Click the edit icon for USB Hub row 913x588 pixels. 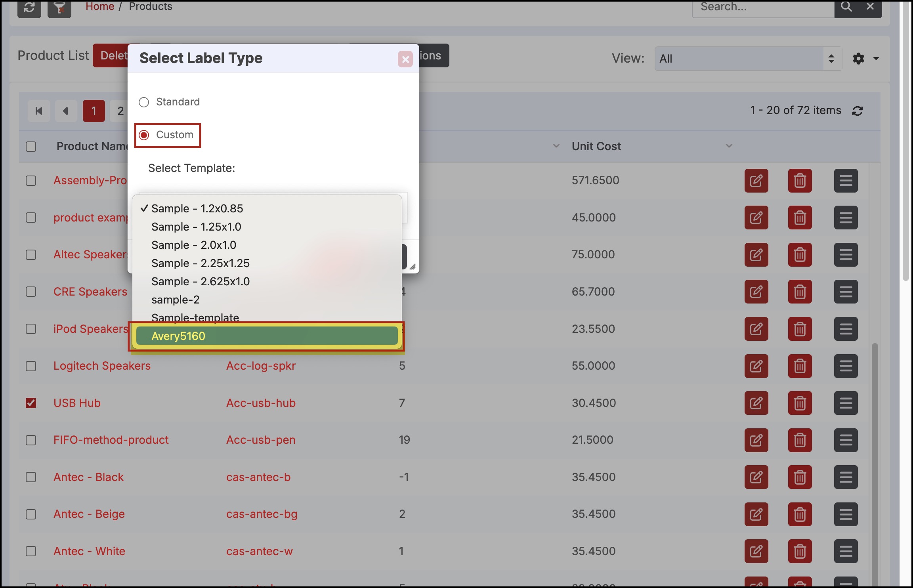point(756,403)
